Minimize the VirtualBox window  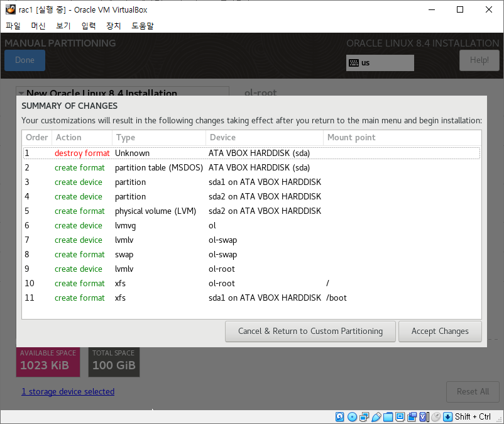[x=432, y=9]
